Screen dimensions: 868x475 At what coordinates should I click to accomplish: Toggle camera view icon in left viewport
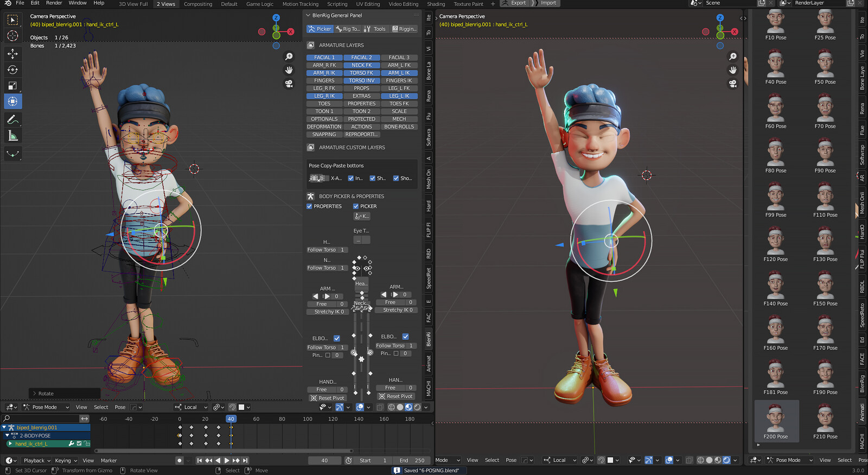click(x=289, y=84)
